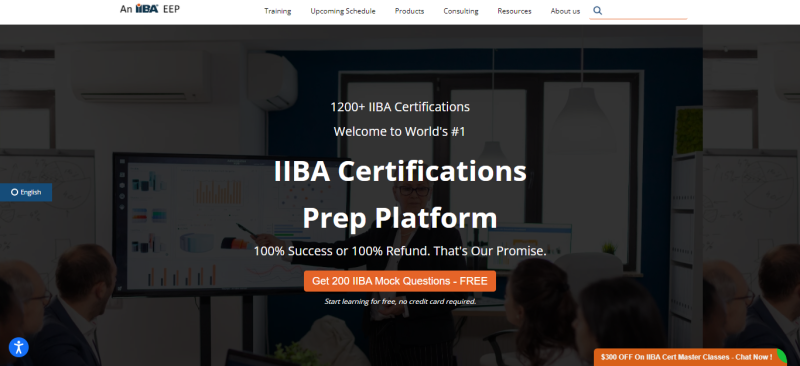
Task: Click the IIBA EEP logo
Action: click(x=149, y=9)
